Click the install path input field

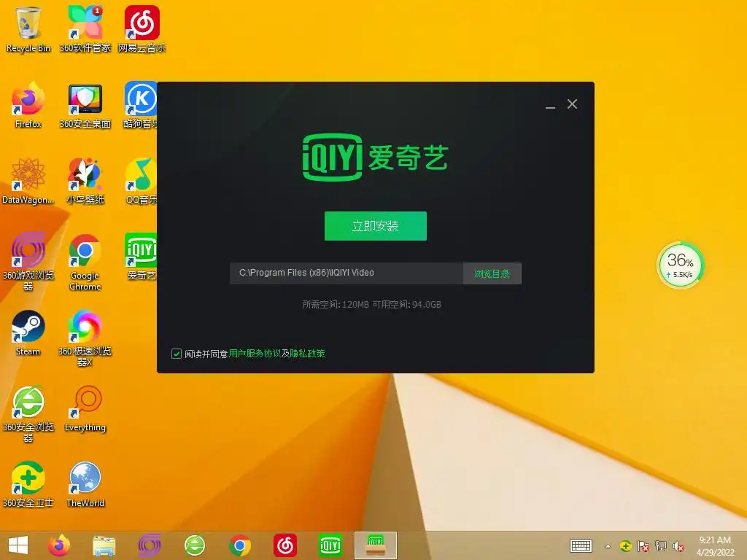(x=347, y=273)
